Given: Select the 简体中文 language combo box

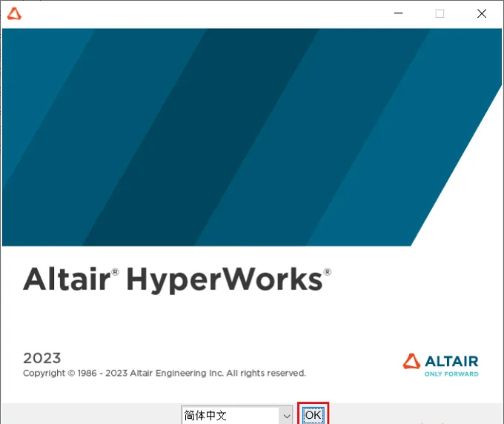Looking at the screenshot, I should (236, 415).
